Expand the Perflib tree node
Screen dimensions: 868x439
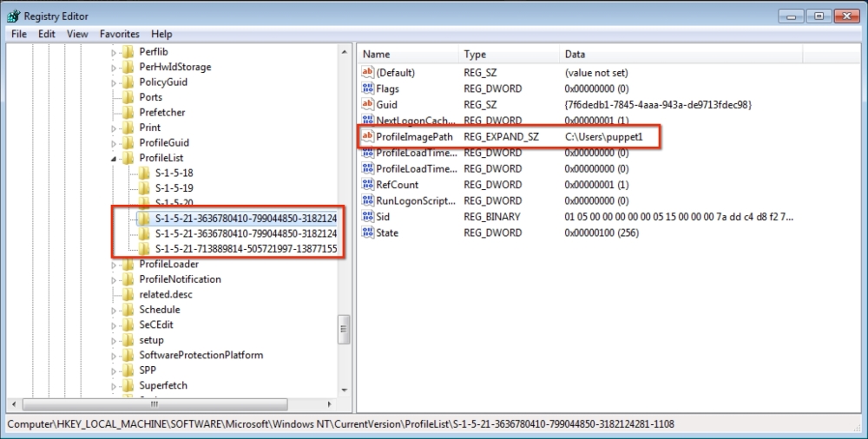[114, 52]
